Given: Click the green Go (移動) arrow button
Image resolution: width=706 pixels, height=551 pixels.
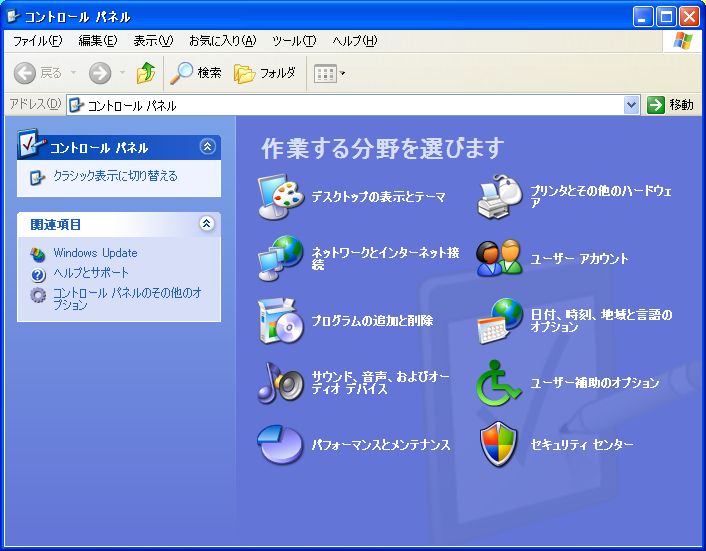Looking at the screenshot, I should coord(656,105).
